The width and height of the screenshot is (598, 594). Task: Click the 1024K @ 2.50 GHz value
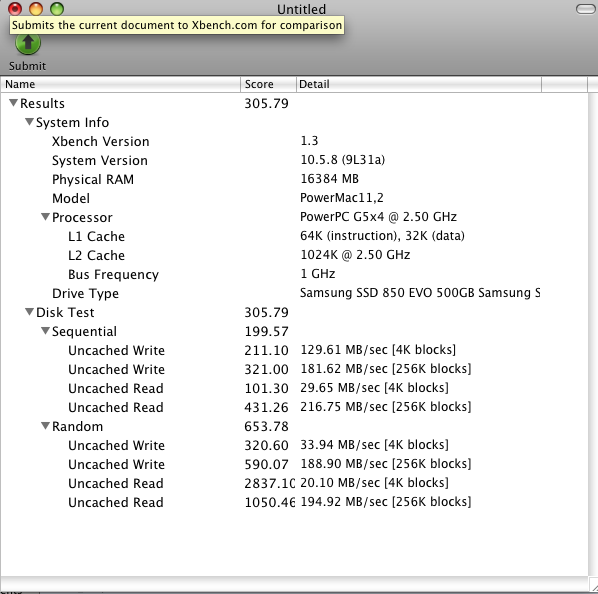pyautogui.click(x=355, y=255)
